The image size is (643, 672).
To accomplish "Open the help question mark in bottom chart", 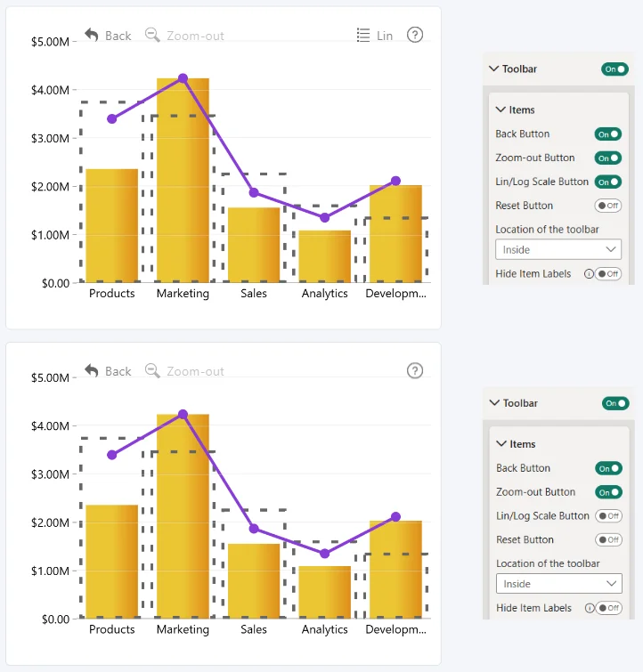I will tap(415, 371).
